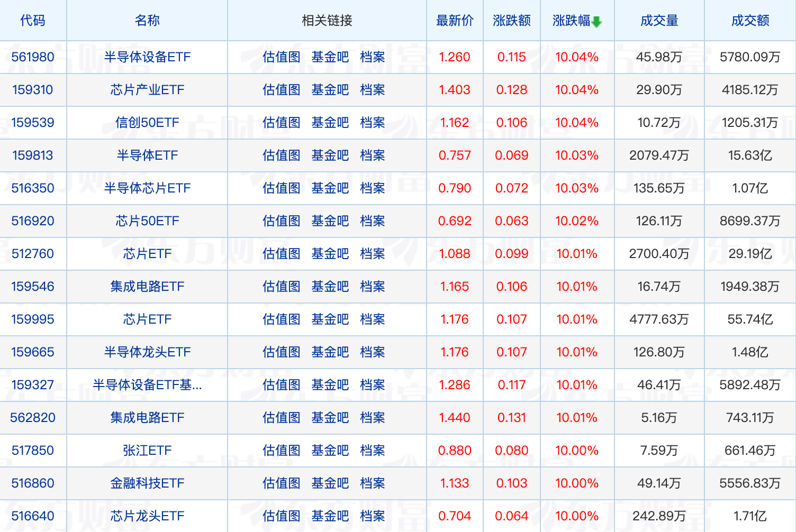
Task: Open 估值图 for code 159995
Action: tap(282, 319)
